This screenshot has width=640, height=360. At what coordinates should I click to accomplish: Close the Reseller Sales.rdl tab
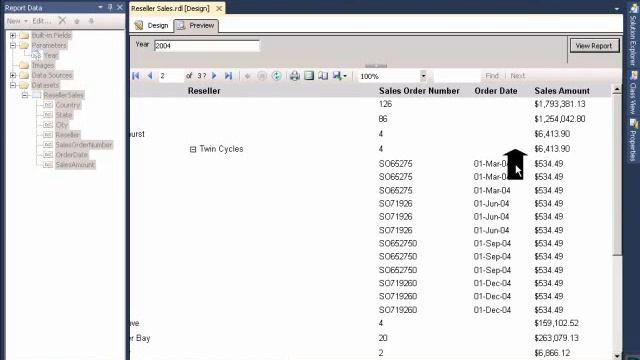[x=219, y=8]
